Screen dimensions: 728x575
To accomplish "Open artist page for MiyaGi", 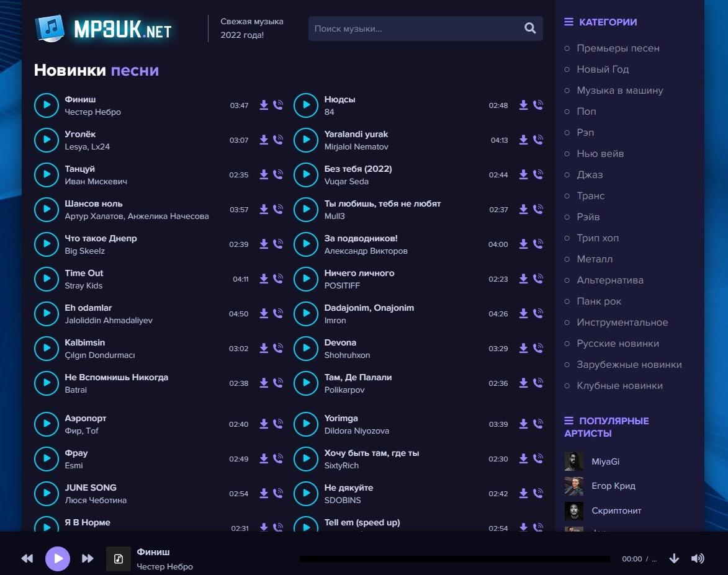I will click(605, 461).
